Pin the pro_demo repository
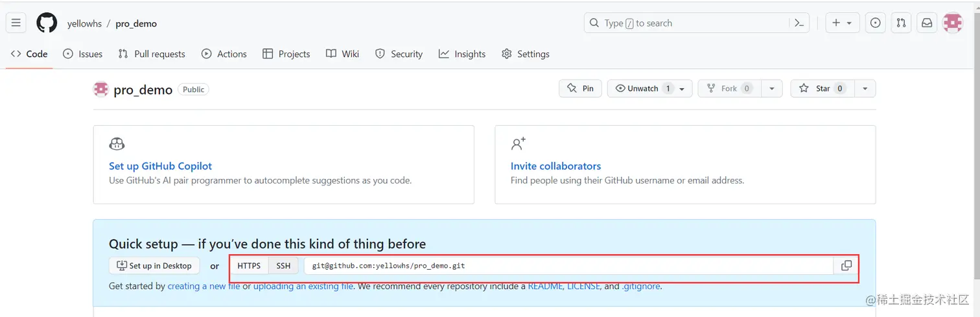 point(580,89)
